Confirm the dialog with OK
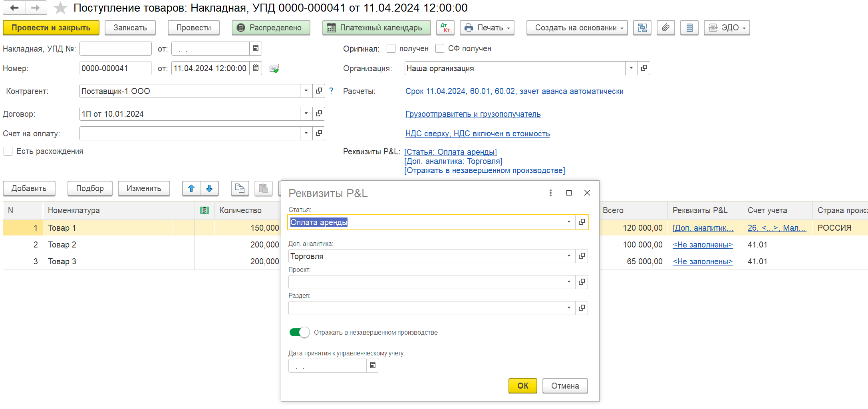 pyautogui.click(x=522, y=386)
